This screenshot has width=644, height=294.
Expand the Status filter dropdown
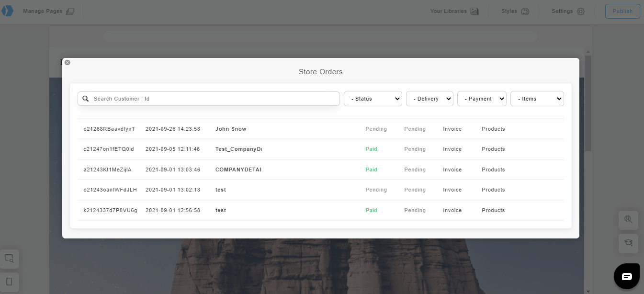pos(373,99)
